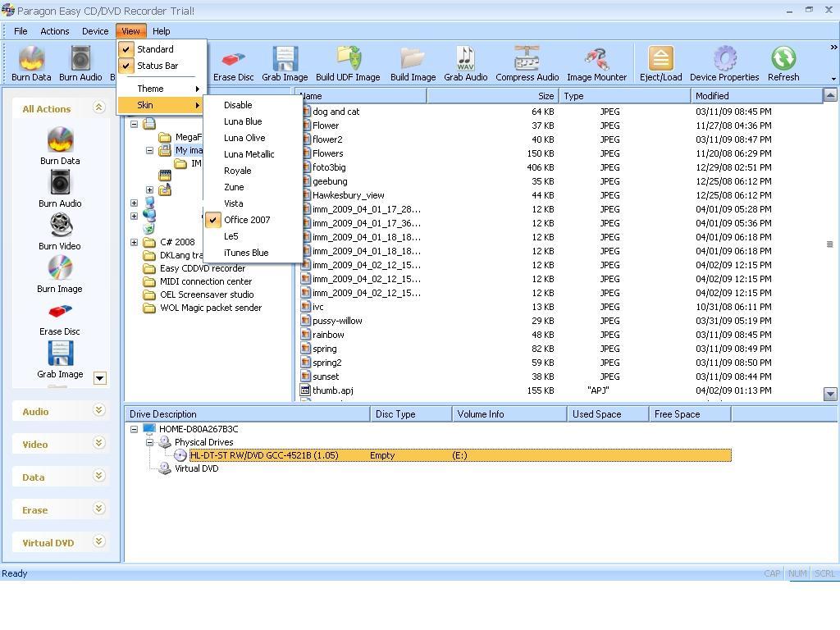
Task: Open the Actions menu
Action: (55, 31)
